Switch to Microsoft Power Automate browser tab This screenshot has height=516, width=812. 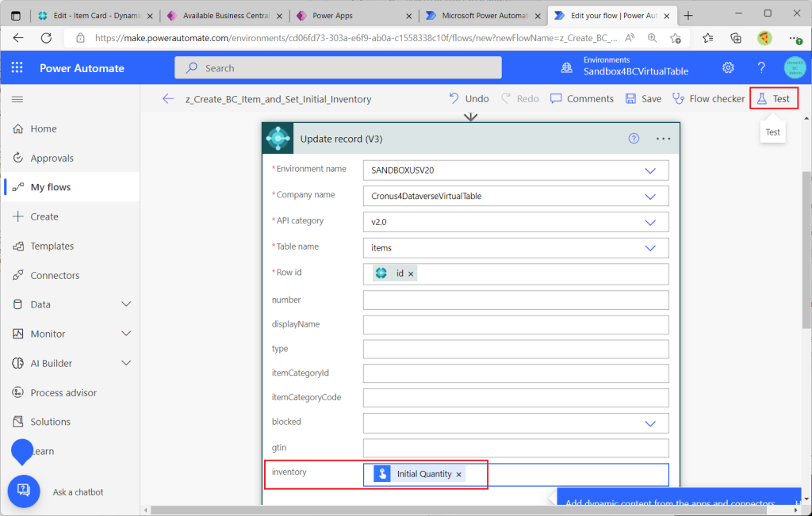483,16
